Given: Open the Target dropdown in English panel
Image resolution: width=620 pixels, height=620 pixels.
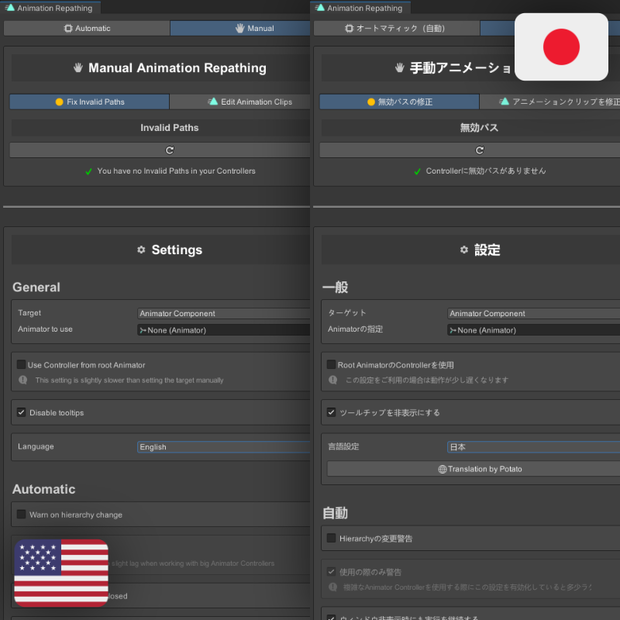Looking at the screenshot, I should (223, 313).
